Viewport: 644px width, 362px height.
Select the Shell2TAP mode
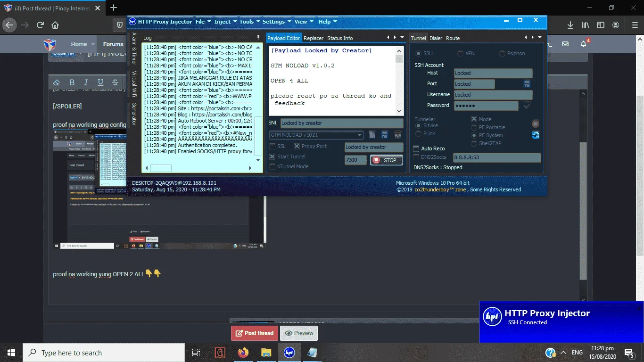(x=474, y=143)
